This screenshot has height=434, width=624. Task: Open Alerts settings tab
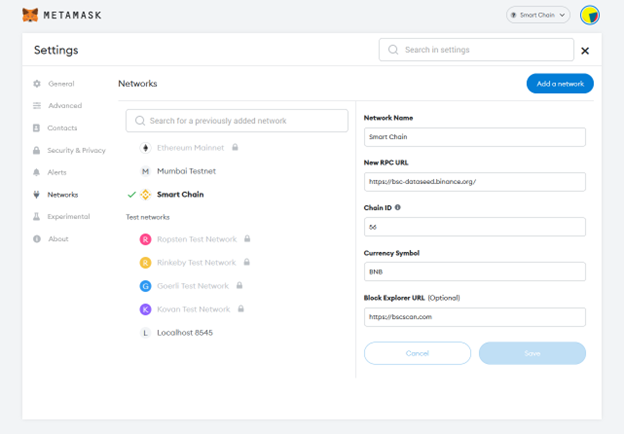coord(57,172)
